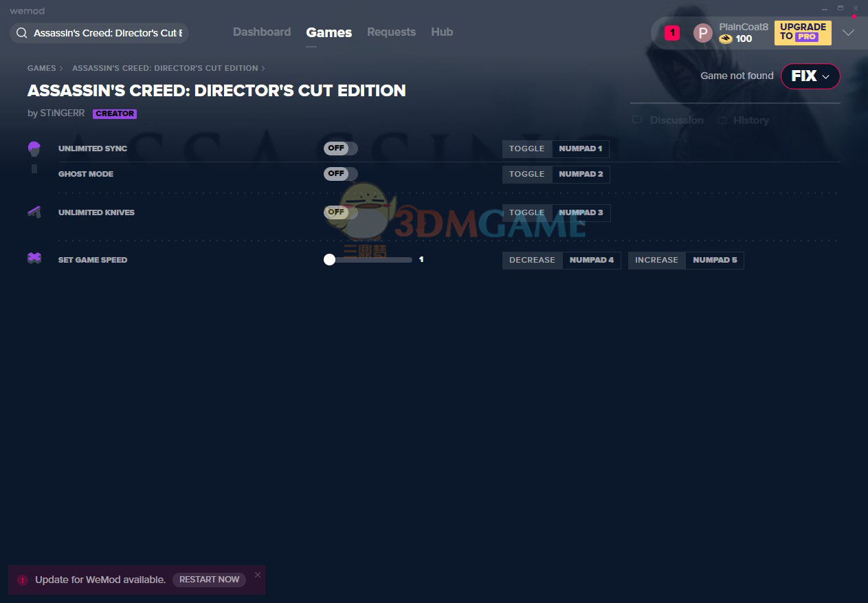Image resolution: width=868 pixels, height=603 pixels.
Task: Click the Director's Cut Edition breadcrumb
Action: click(165, 68)
